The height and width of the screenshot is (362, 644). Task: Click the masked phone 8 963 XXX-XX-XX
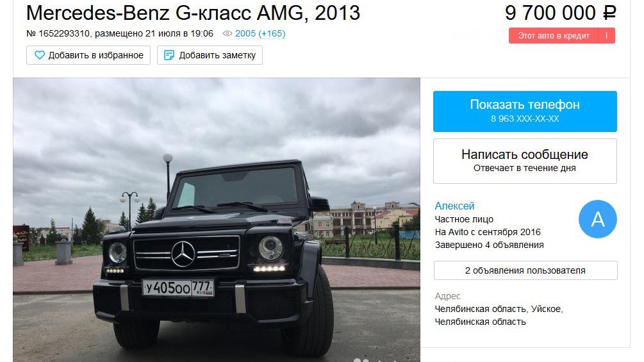pyautogui.click(x=525, y=119)
